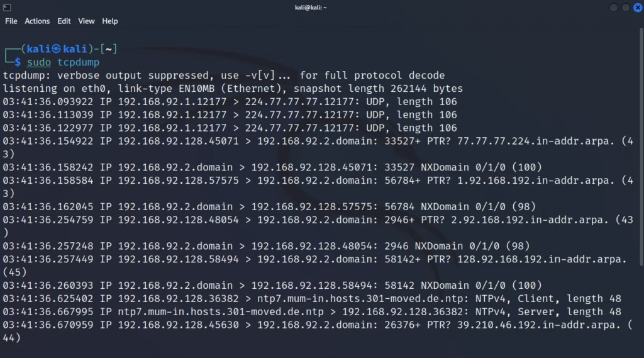
Task: Click the Kali logo symbol in the prompt
Action: point(56,49)
